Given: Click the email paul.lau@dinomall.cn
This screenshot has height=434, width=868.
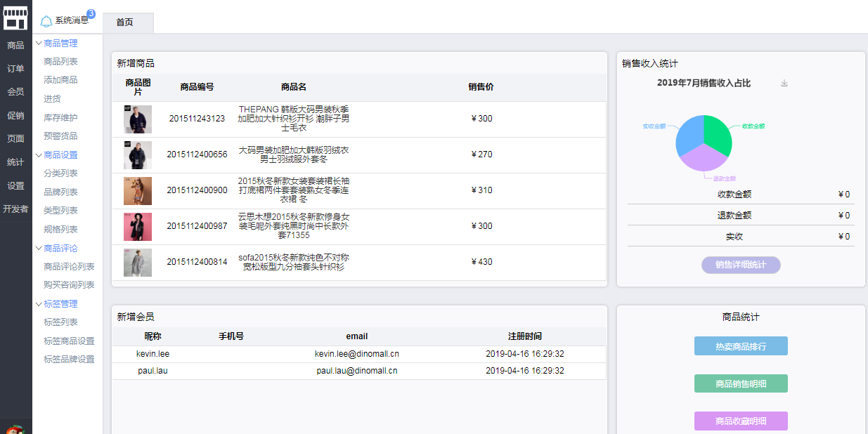Looking at the screenshot, I should pyautogui.click(x=357, y=371).
